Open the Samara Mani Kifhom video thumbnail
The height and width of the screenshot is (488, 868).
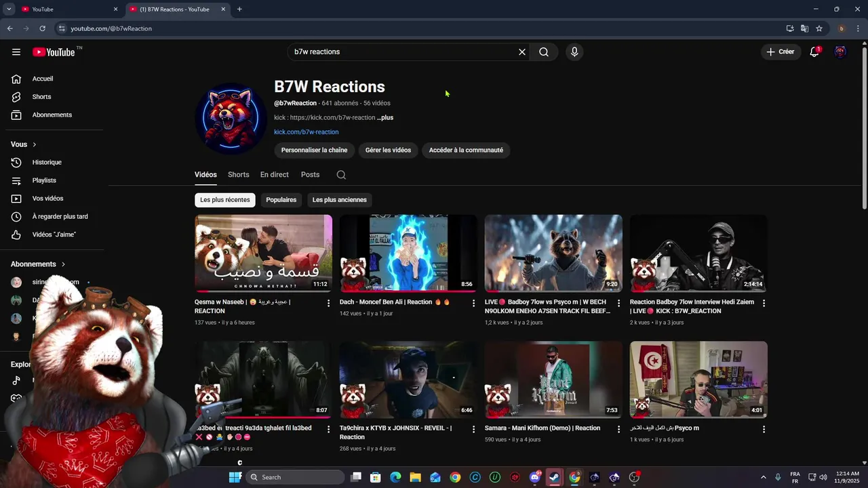[x=553, y=380]
